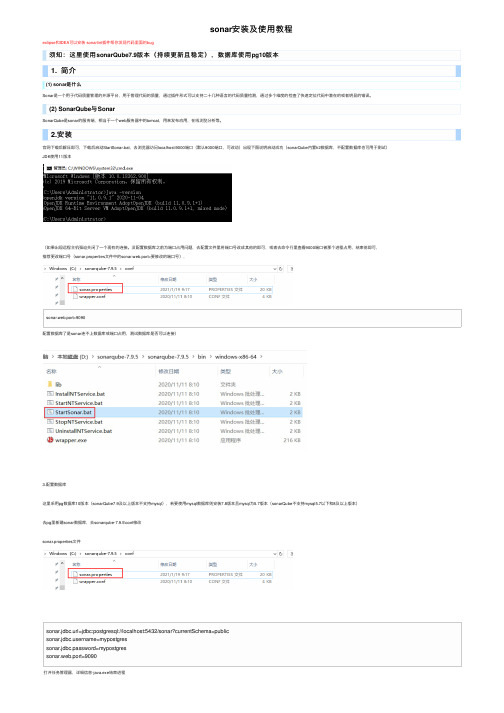Sort by the 类型 column in bin listing
The height and width of the screenshot is (713, 504).
click(226, 372)
